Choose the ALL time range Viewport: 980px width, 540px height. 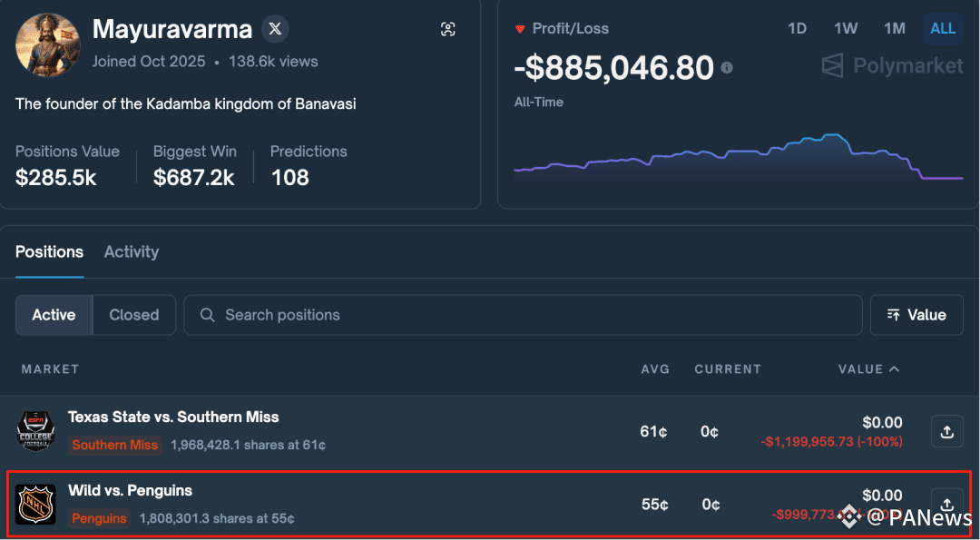click(943, 29)
